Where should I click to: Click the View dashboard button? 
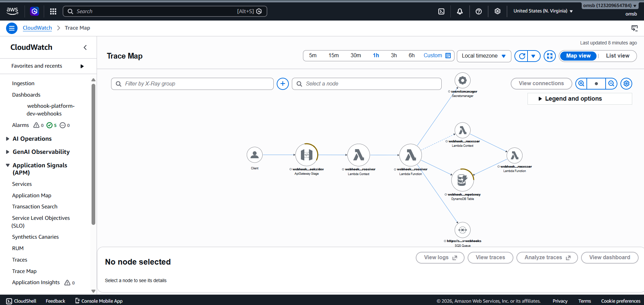610,258
